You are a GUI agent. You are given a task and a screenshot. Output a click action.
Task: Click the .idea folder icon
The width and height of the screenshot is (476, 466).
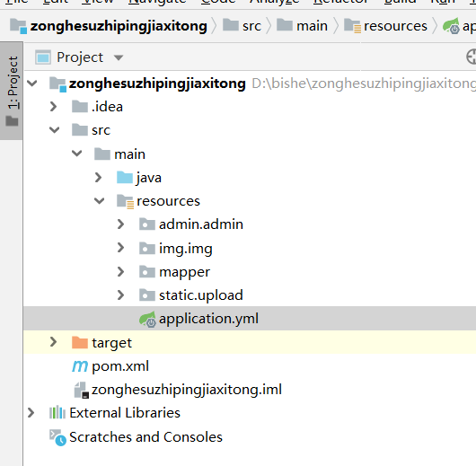tap(80, 107)
